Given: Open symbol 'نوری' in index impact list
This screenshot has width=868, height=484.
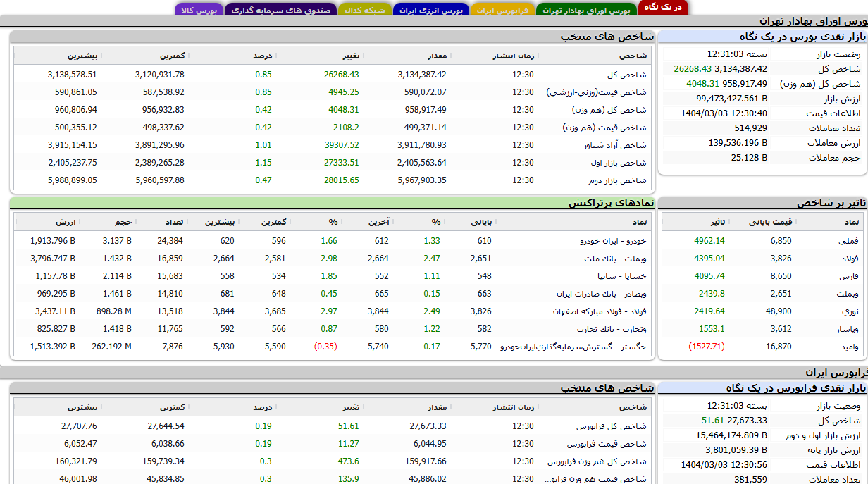Looking at the screenshot, I should tap(850, 311).
